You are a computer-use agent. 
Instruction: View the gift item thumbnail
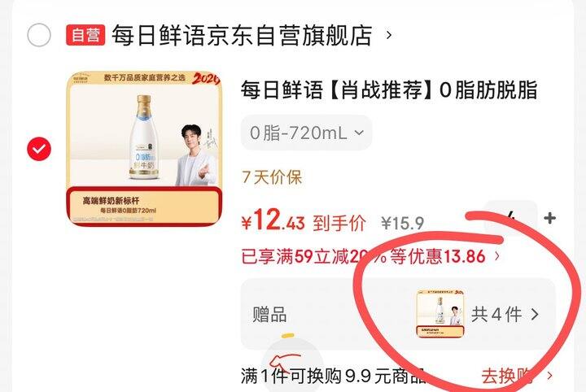pos(440,315)
